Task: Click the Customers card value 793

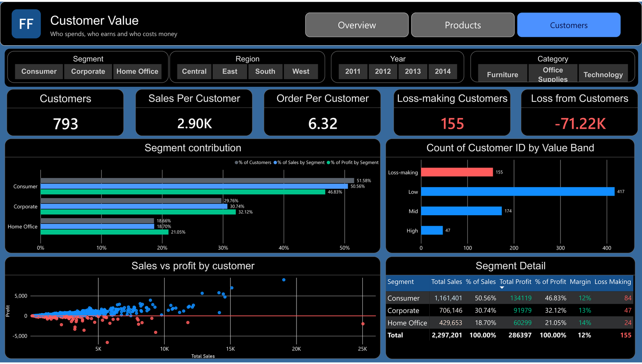Action: coord(65,123)
